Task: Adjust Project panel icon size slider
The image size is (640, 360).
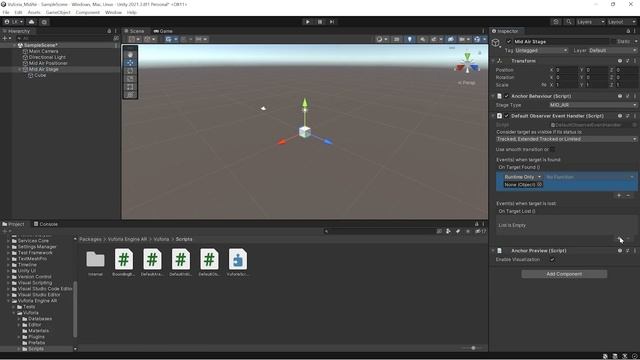Action: (473, 348)
